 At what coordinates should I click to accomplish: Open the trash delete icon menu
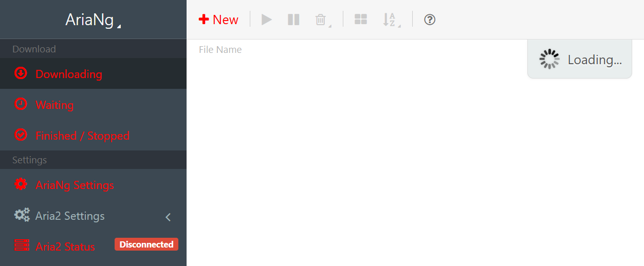point(322,20)
